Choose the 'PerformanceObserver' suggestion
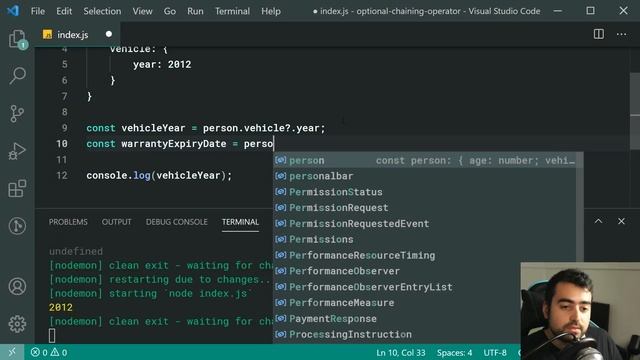The width and height of the screenshot is (640, 360). pyautogui.click(x=397, y=271)
